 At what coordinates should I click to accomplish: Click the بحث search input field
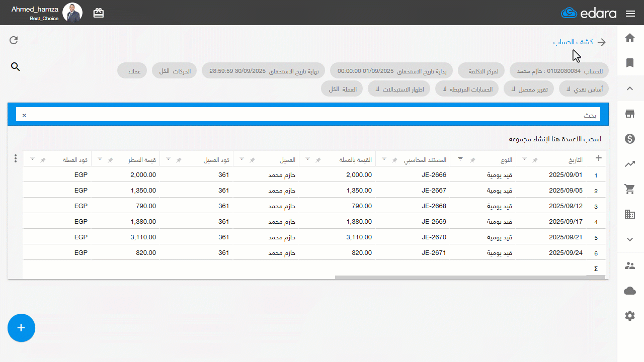pyautogui.click(x=308, y=114)
